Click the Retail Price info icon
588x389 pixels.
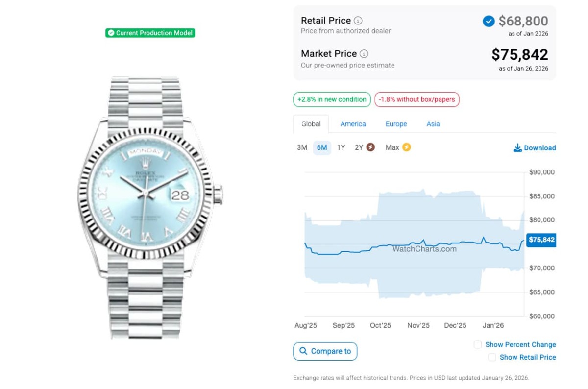(x=358, y=21)
